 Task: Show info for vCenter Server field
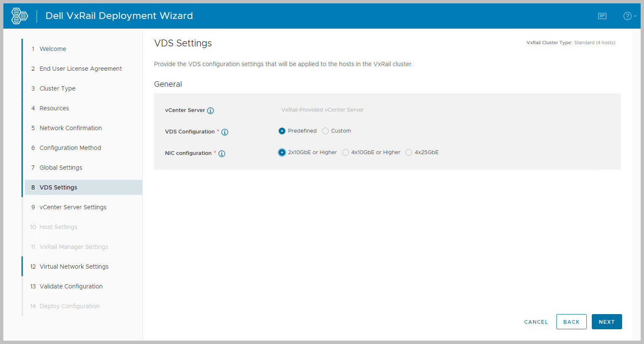210,111
